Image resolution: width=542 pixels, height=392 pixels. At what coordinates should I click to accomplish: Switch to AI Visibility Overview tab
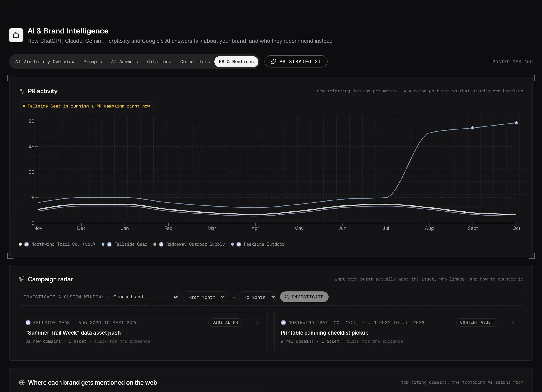tap(45, 62)
